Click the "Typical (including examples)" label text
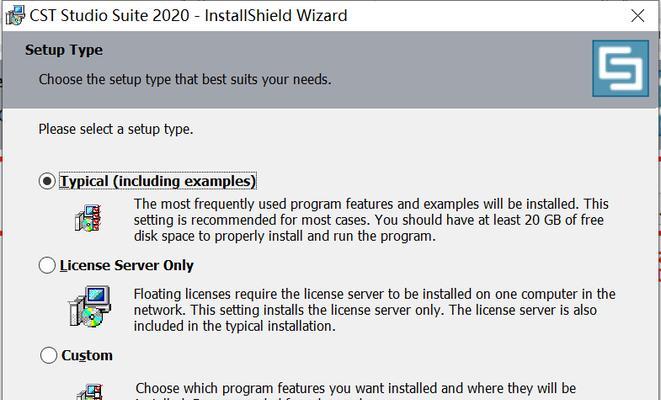661x400 pixels. coord(158,181)
